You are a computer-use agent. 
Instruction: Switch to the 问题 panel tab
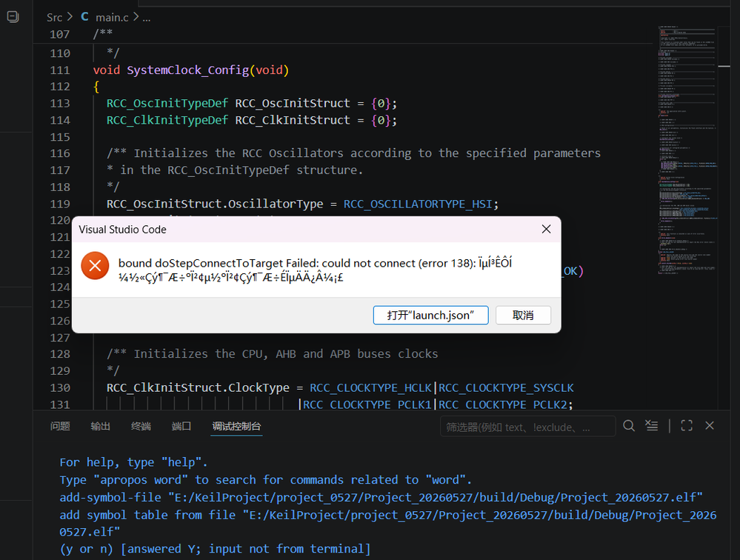(60, 427)
